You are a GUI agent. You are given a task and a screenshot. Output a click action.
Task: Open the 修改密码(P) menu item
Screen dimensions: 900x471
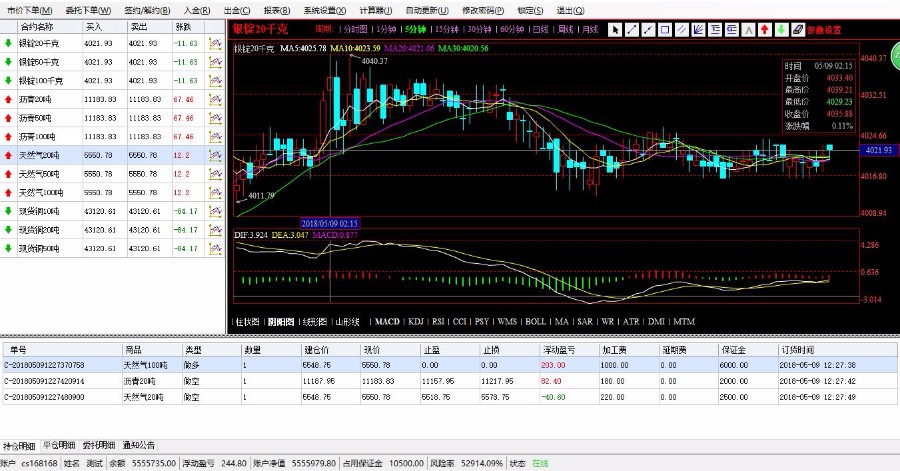pyautogui.click(x=483, y=10)
